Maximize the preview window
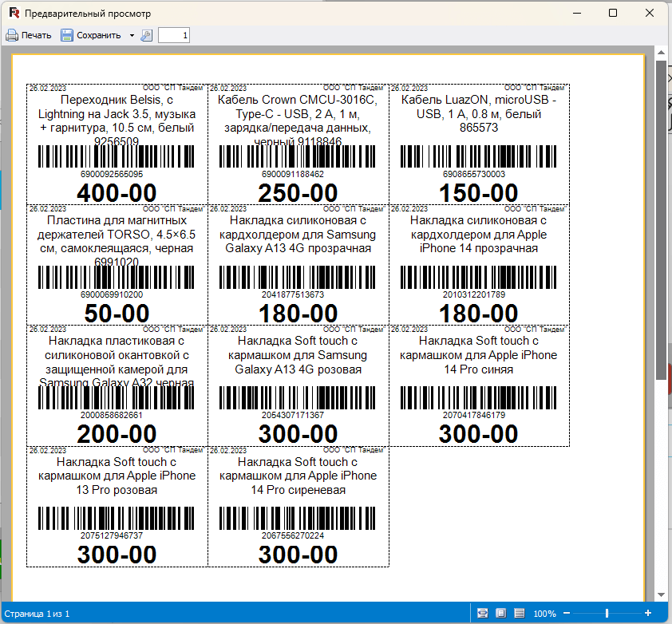Screen dimensions: 672x624 click(613, 14)
